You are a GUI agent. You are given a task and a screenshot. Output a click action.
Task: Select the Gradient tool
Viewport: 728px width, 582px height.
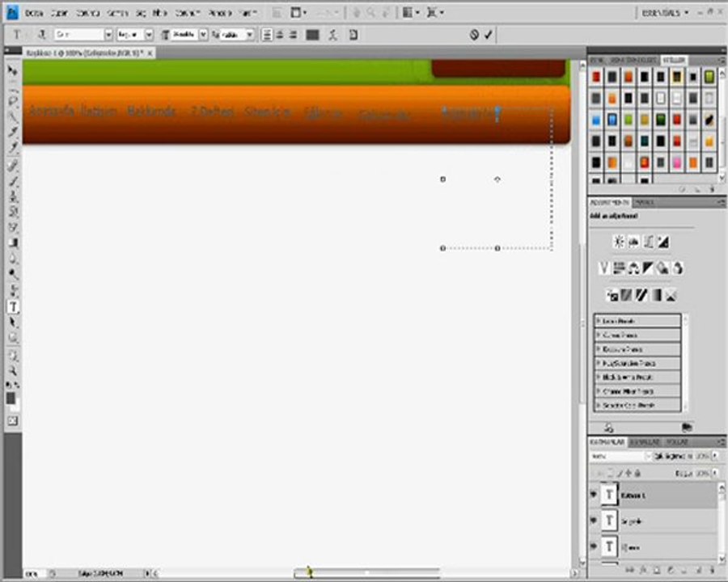click(x=13, y=242)
